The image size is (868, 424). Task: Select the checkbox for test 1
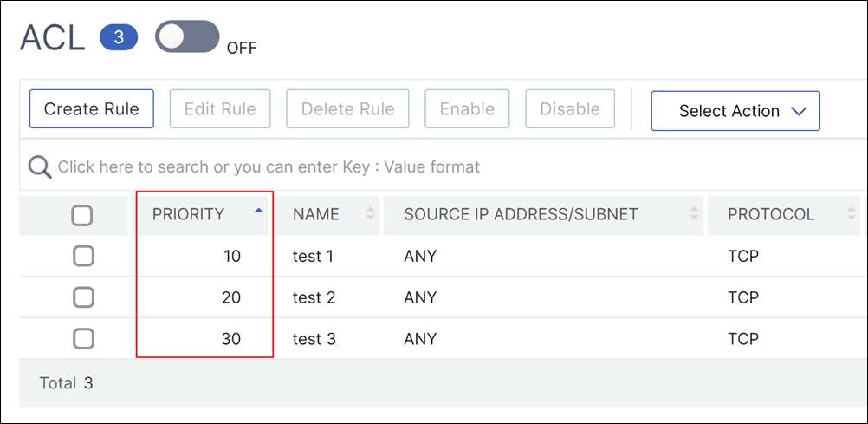[83, 257]
